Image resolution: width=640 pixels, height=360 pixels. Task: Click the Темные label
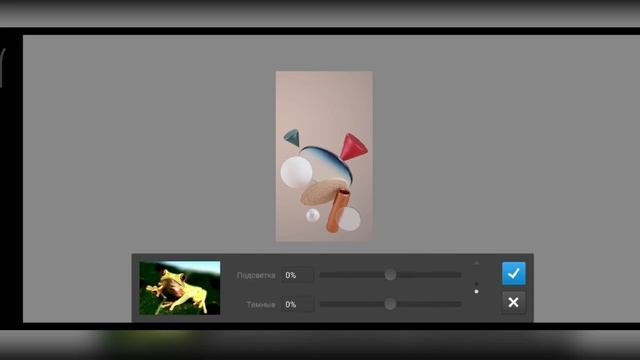[x=261, y=304]
